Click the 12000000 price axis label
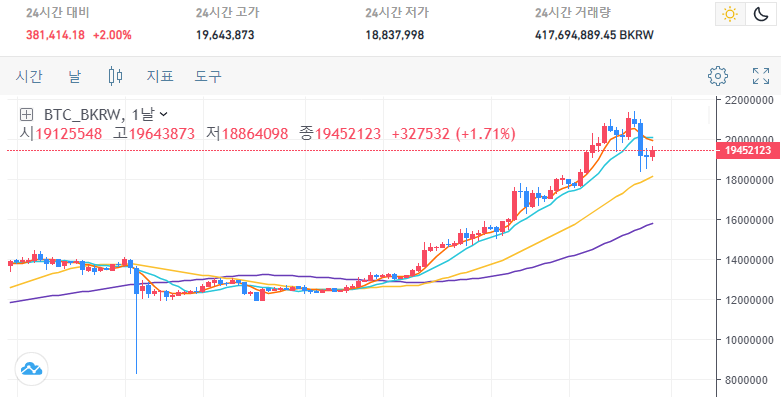Image resolution: width=781 pixels, height=397 pixels. point(749,300)
